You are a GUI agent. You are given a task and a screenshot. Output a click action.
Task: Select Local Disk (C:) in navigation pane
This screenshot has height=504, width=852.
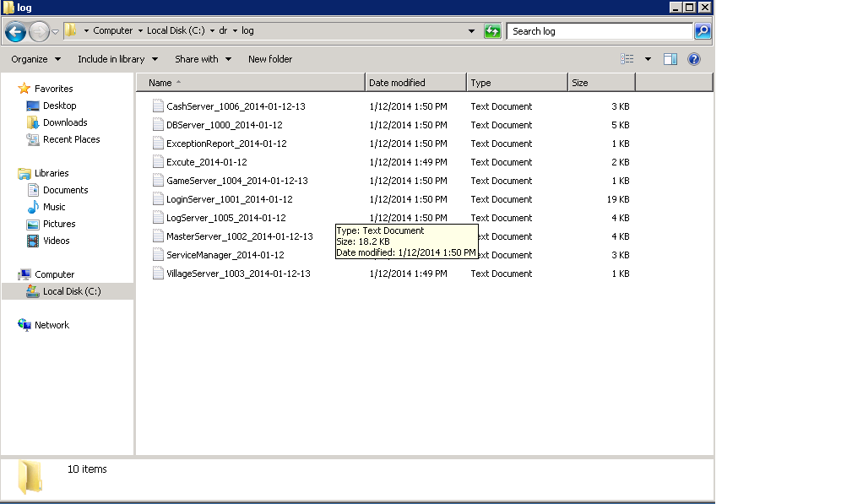tap(72, 291)
